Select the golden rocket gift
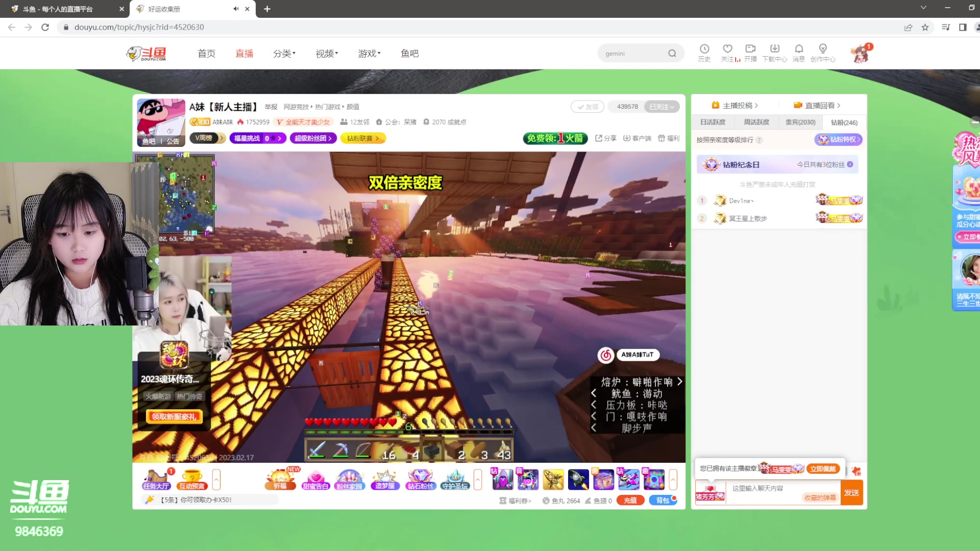The width and height of the screenshot is (980, 551). click(553, 480)
